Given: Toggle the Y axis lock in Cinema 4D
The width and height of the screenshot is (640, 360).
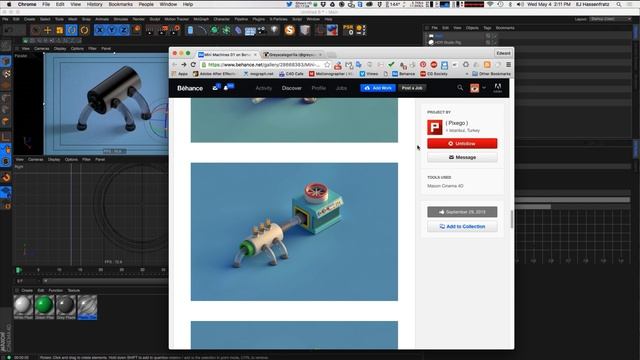Looking at the screenshot, I should [x=111, y=30].
